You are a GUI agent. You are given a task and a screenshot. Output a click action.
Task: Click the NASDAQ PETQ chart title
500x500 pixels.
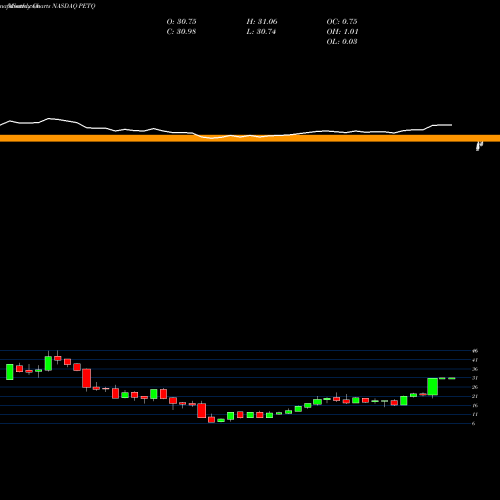click(48, 6)
